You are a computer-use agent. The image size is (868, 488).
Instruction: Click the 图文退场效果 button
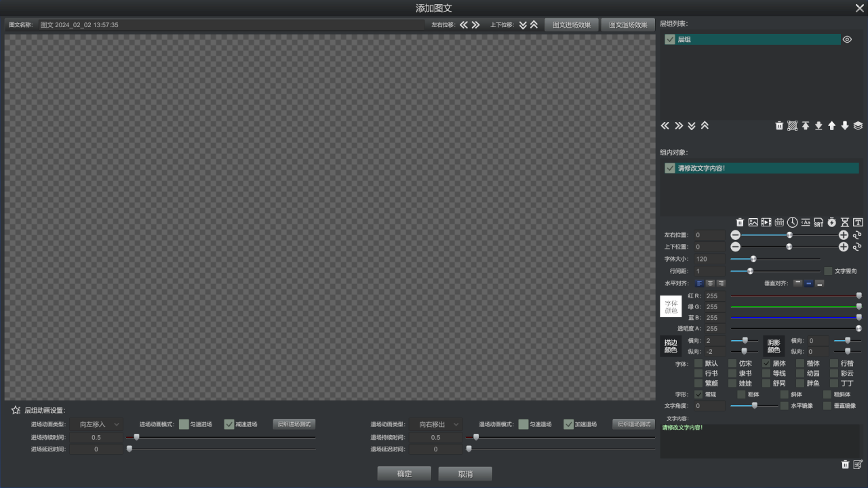(628, 24)
